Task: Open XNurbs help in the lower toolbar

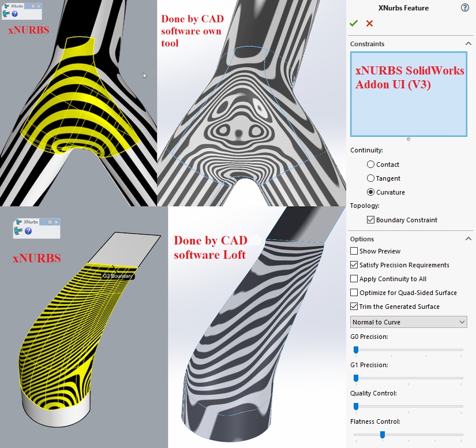Action: point(28,231)
